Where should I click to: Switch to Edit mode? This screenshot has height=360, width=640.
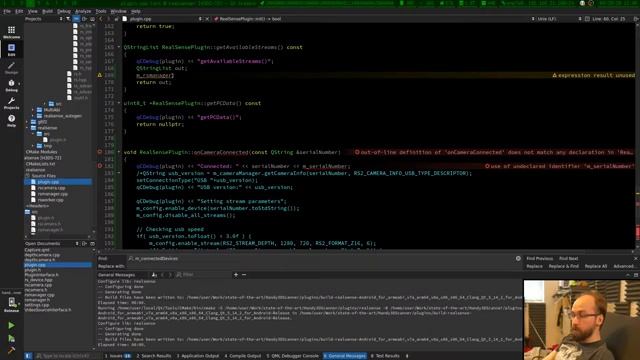point(11,50)
